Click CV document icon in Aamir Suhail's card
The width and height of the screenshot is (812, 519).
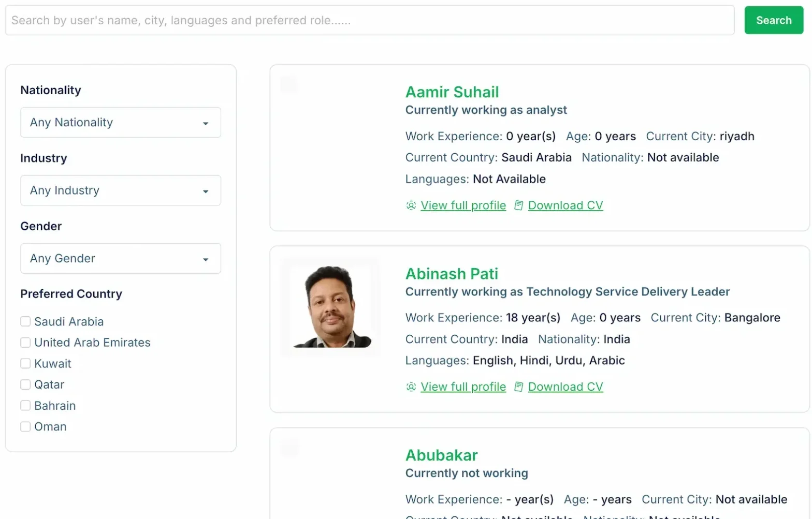coord(518,205)
